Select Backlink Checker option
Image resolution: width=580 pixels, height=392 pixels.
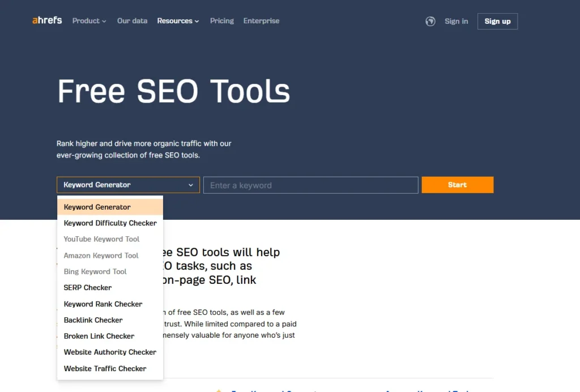pos(110,320)
